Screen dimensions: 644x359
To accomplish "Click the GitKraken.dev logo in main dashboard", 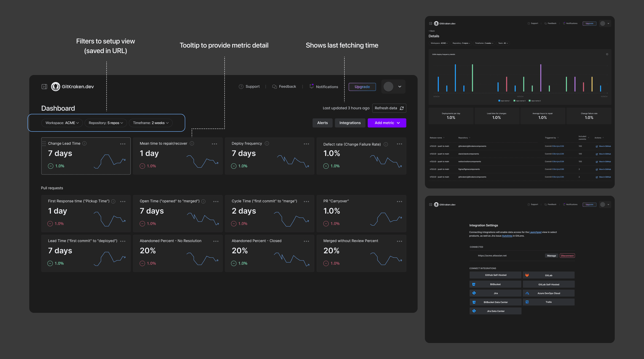I will click(x=72, y=86).
